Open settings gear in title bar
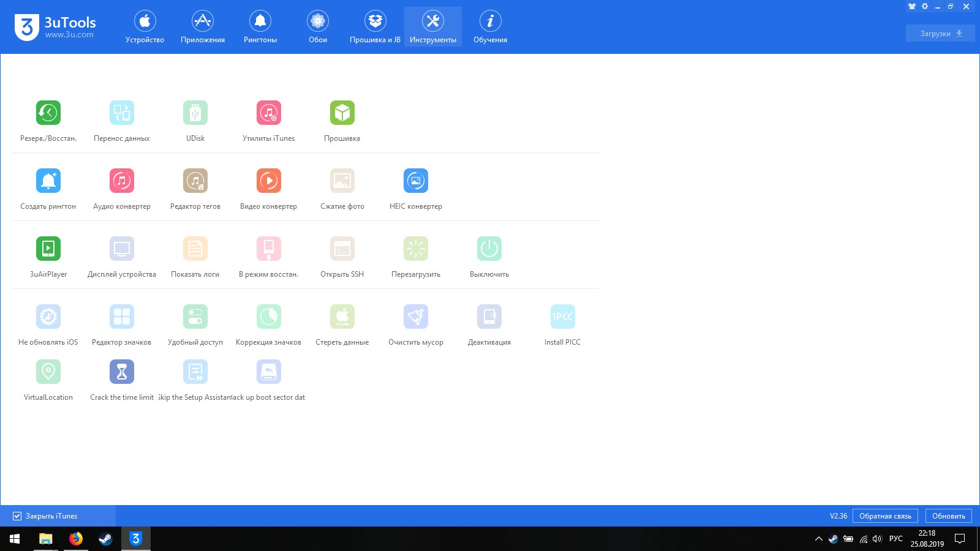 point(925,7)
